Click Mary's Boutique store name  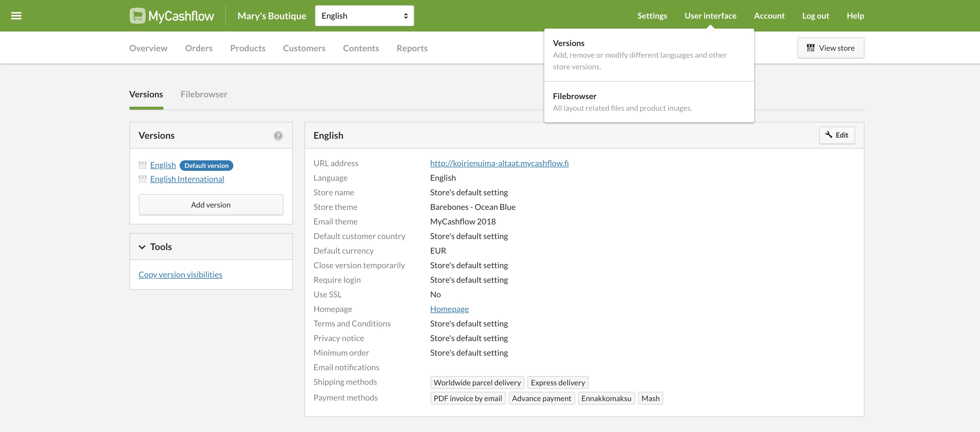point(272,15)
